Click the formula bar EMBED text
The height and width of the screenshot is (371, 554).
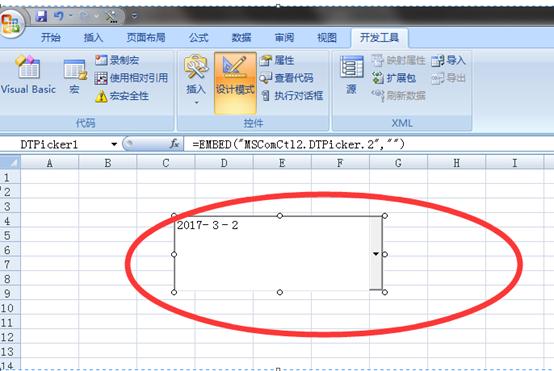click(299, 144)
